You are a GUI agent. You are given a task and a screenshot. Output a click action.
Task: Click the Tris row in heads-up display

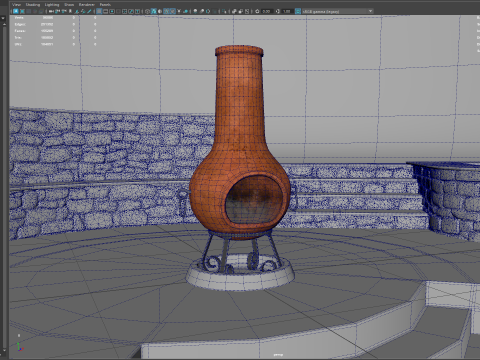[x=55, y=37]
